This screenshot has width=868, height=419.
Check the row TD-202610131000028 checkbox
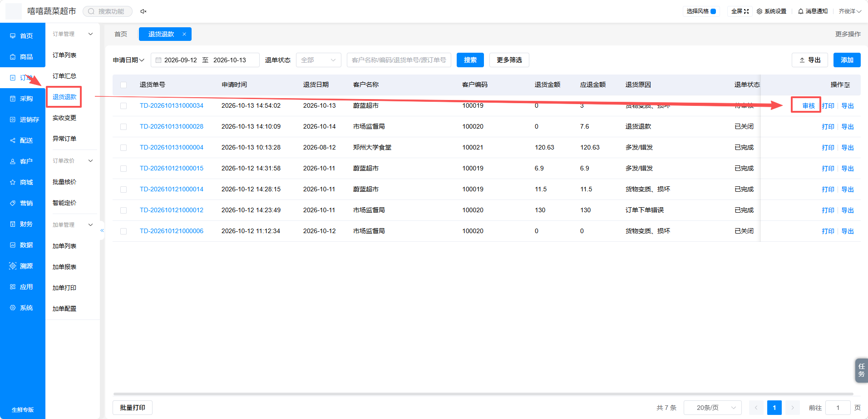click(x=123, y=127)
